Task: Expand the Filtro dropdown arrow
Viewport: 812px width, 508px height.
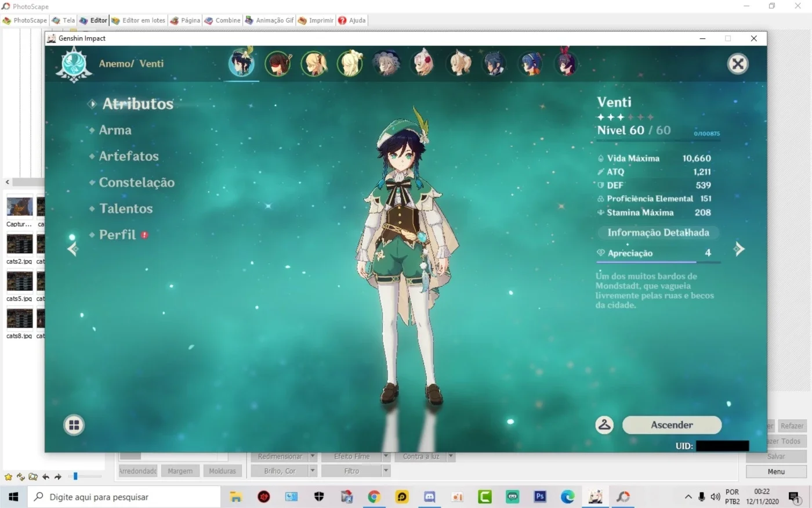Action: (386, 471)
